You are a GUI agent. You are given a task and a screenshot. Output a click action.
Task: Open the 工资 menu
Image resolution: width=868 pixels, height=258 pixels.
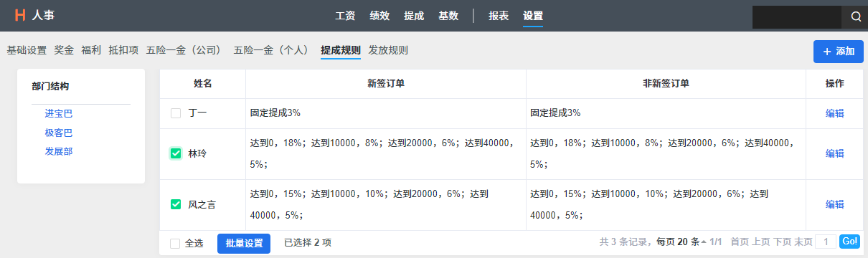click(x=346, y=16)
